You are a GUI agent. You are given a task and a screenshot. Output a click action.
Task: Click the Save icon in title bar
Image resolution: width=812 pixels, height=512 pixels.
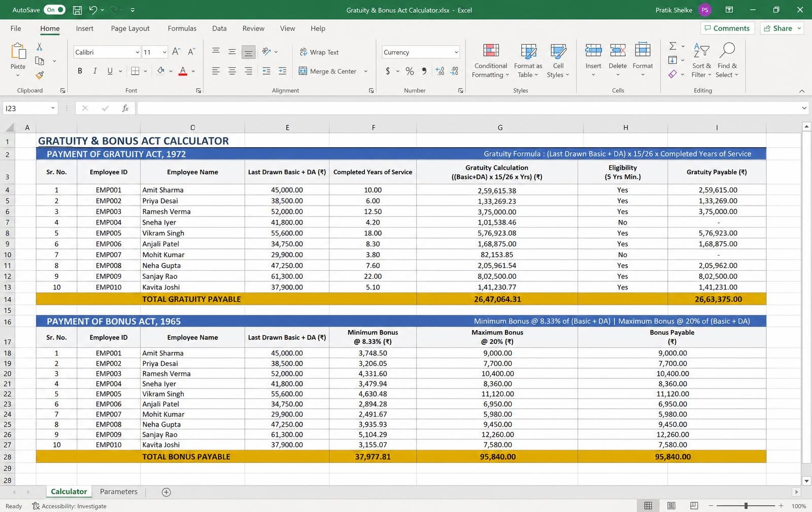(x=77, y=10)
